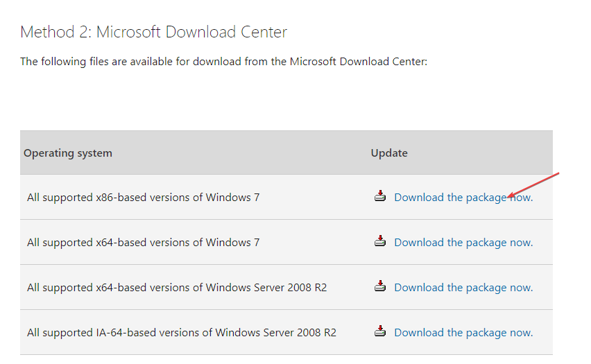This screenshot has width=591, height=364.
Task: Select 'Windows Server 2008 R2' in the IA-64 row
Action: point(275,333)
